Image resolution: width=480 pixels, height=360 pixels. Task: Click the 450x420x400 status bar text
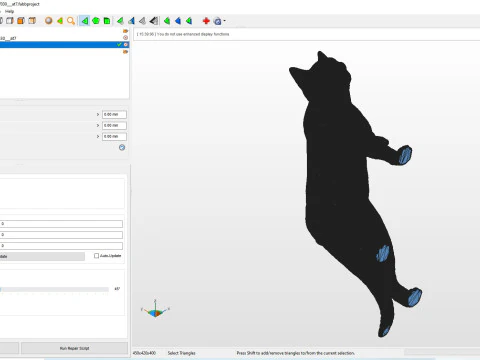(144, 353)
